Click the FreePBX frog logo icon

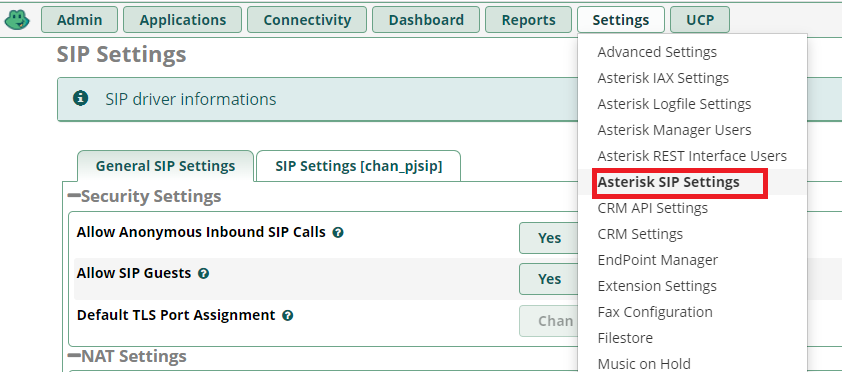tap(17, 20)
